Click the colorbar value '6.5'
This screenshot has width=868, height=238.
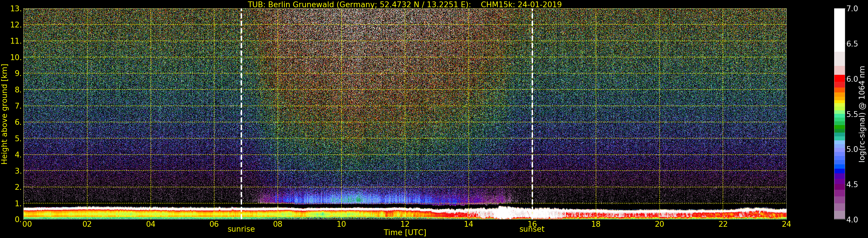pyautogui.click(x=852, y=44)
